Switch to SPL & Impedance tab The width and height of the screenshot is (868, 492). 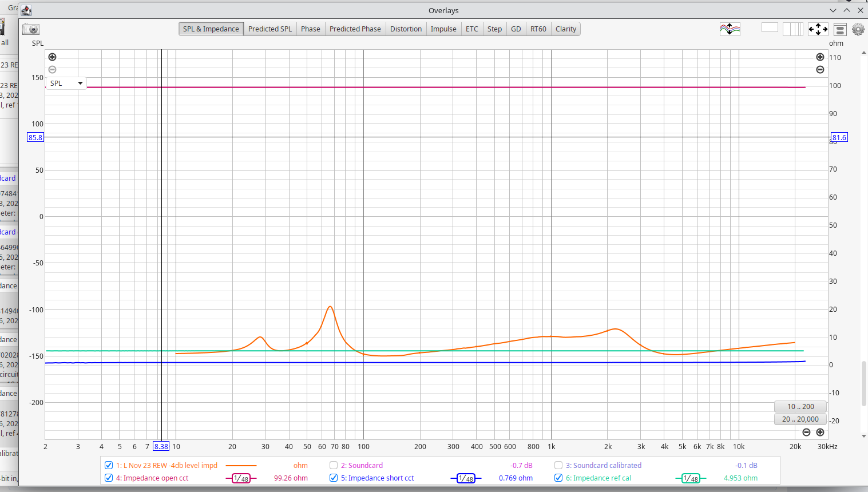click(x=211, y=29)
